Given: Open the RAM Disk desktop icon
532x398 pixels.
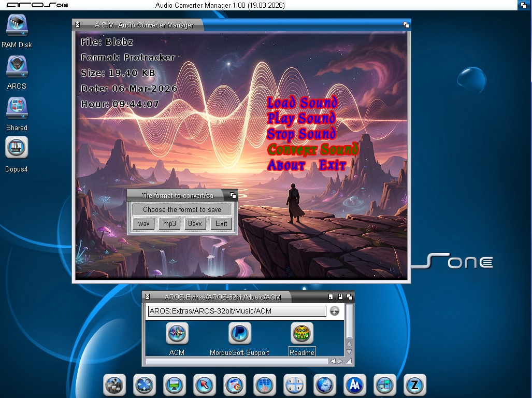Looking at the screenshot, I should point(17,26).
